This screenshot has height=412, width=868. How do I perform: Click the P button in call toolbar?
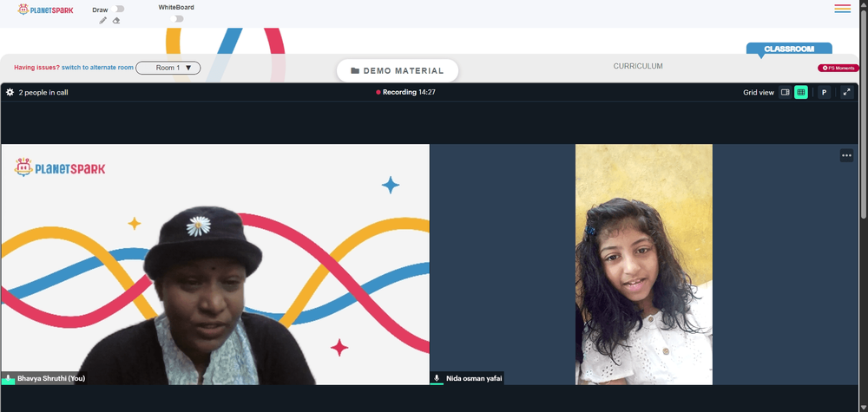[825, 92]
